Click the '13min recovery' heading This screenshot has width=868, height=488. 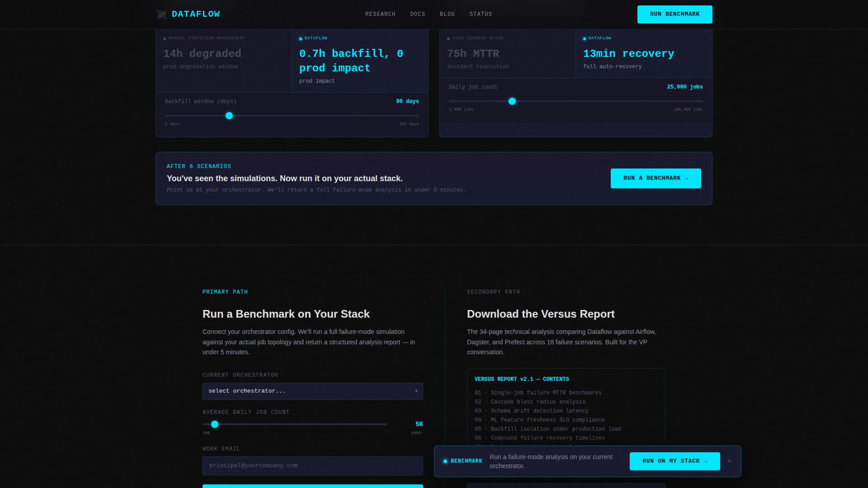coord(628,54)
